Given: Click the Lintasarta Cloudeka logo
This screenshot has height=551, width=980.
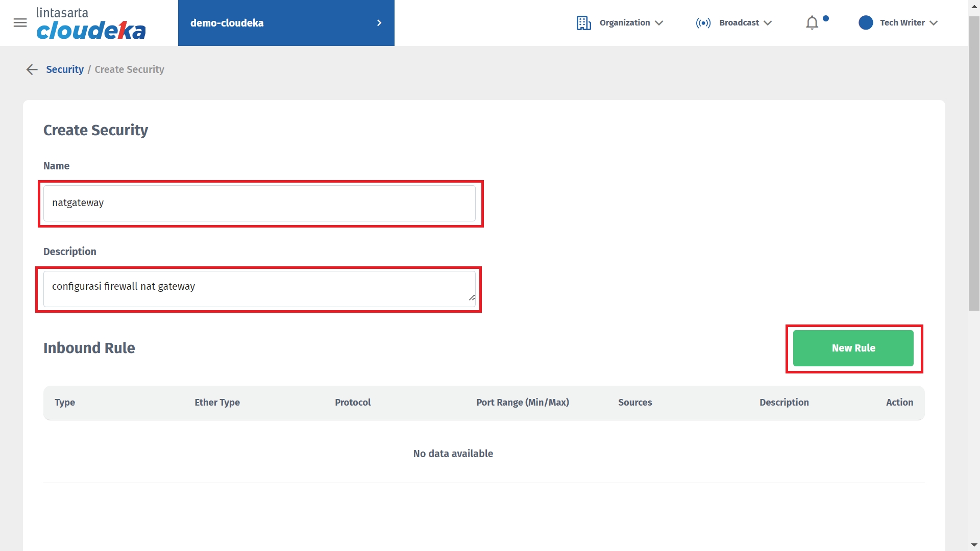Looking at the screenshot, I should [91, 23].
